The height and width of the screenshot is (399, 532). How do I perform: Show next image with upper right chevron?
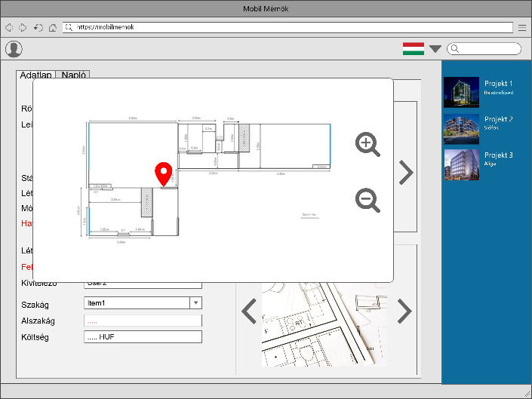(406, 173)
